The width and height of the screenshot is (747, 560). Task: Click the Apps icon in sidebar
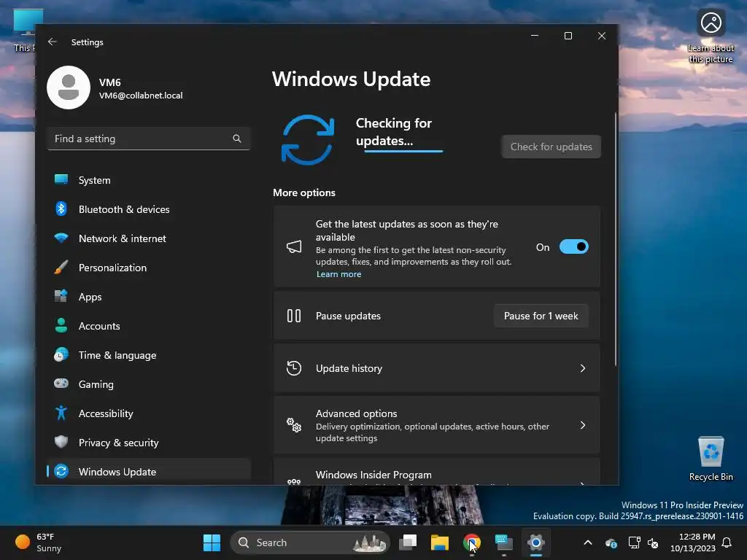point(61,296)
